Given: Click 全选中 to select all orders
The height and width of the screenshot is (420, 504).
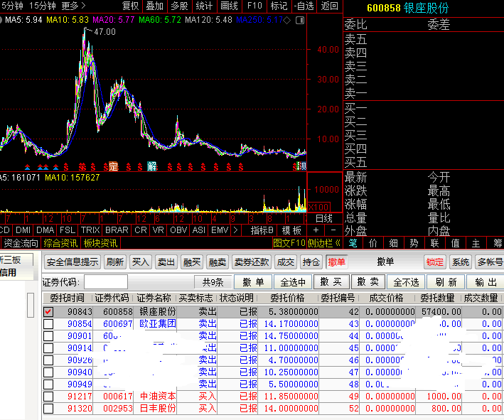Looking at the screenshot, I should pyautogui.click(x=293, y=282).
